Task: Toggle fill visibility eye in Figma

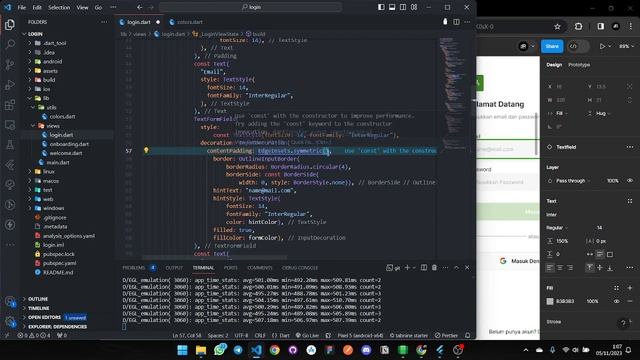Action: tap(616, 301)
